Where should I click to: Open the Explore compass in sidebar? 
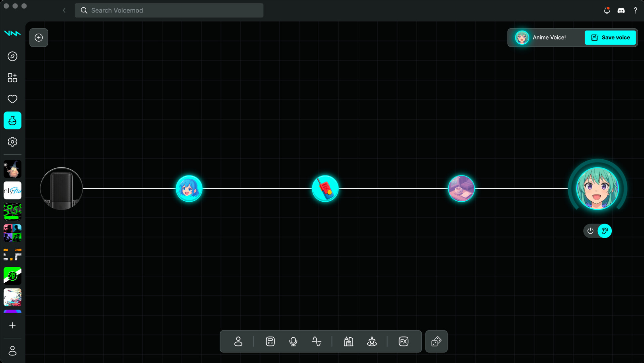click(x=12, y=56)
